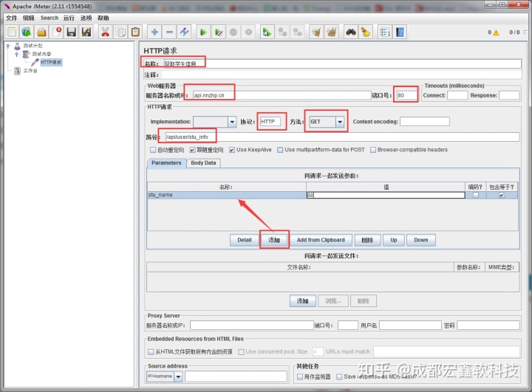This screenshot has height=392, width=532.
Task: Click the 端口号 port field showing 80
Action: 406,95
